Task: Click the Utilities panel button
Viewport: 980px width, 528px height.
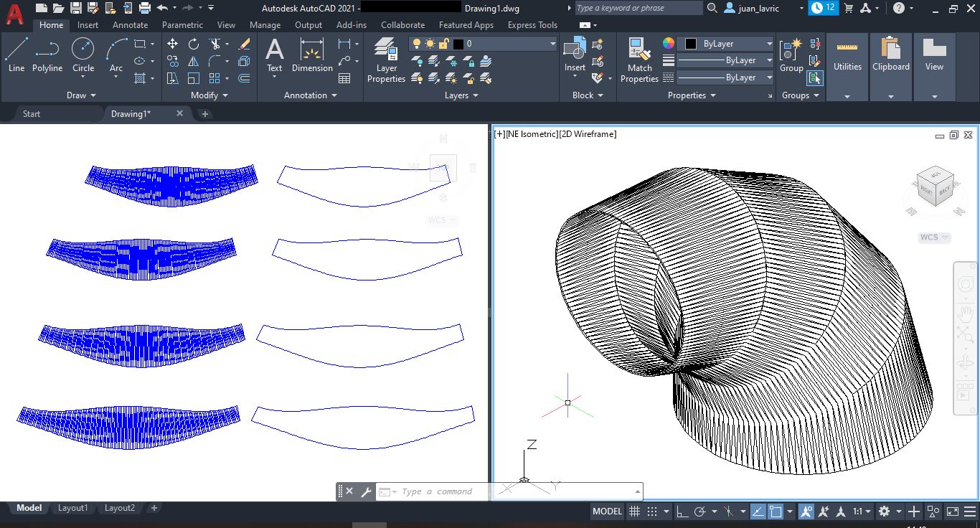Action: point(847,67)
